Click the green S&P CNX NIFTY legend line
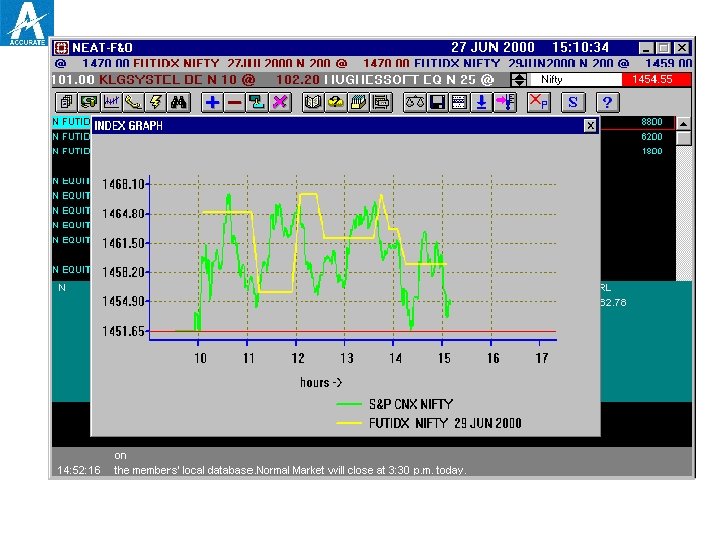The image size is (720, 540). point(349,405)
